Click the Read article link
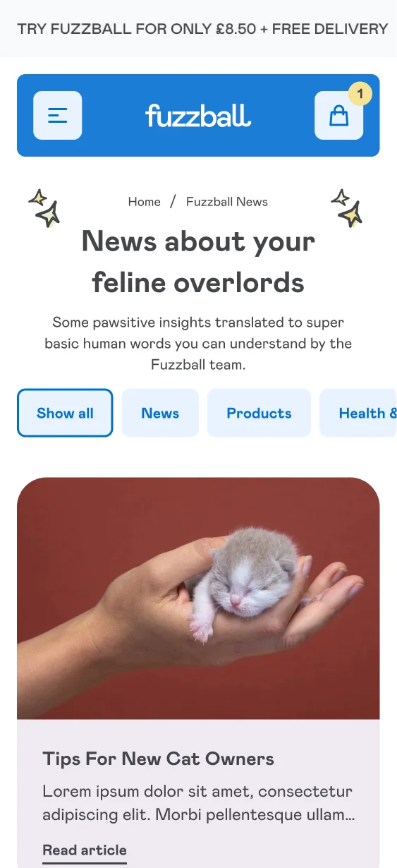 tap(85, 850)
